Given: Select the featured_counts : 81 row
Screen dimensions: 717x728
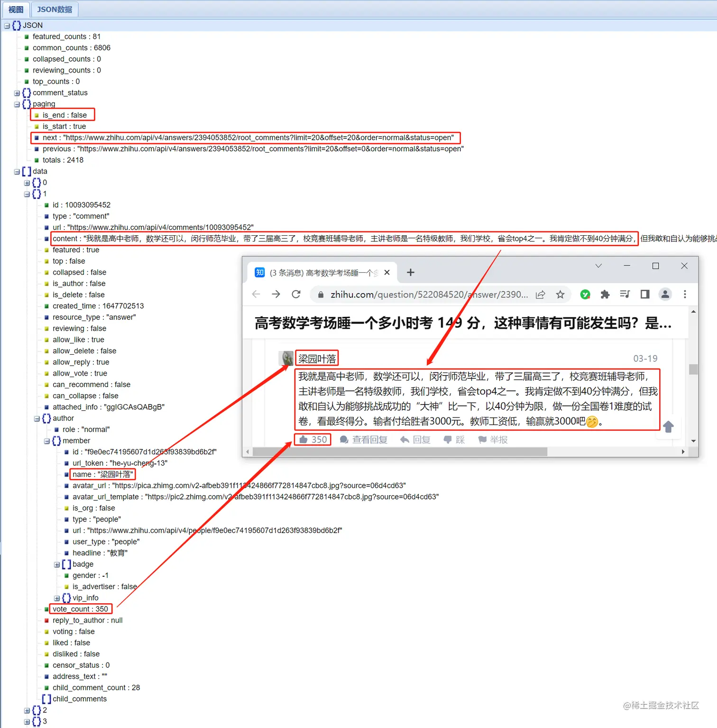Looking at the screenshot, I should pos(66,37).
